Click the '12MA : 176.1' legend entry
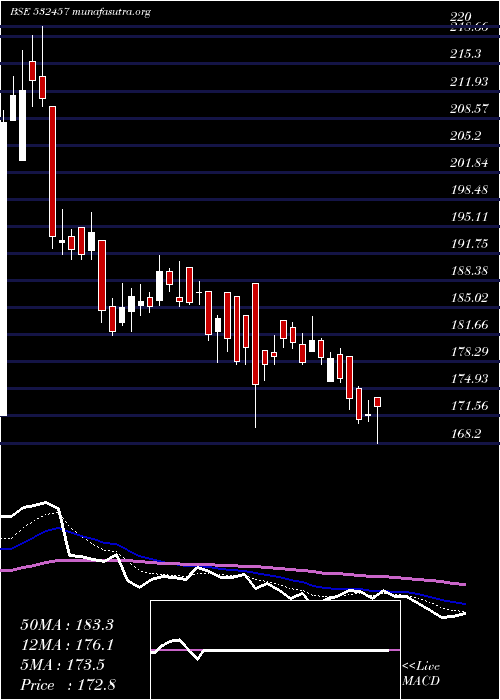The image size is (500, 700). coord(67,645)
